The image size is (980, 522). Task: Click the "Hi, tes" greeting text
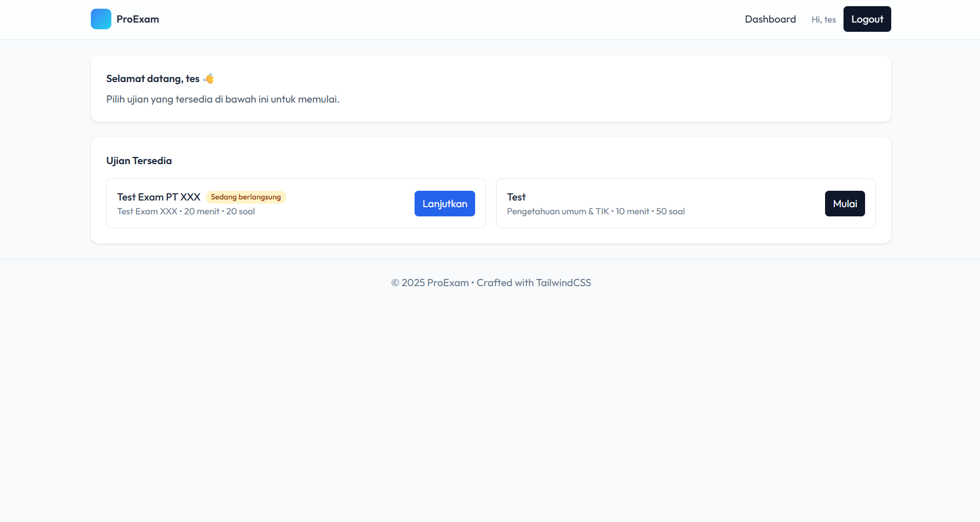[x=824, y=19]
